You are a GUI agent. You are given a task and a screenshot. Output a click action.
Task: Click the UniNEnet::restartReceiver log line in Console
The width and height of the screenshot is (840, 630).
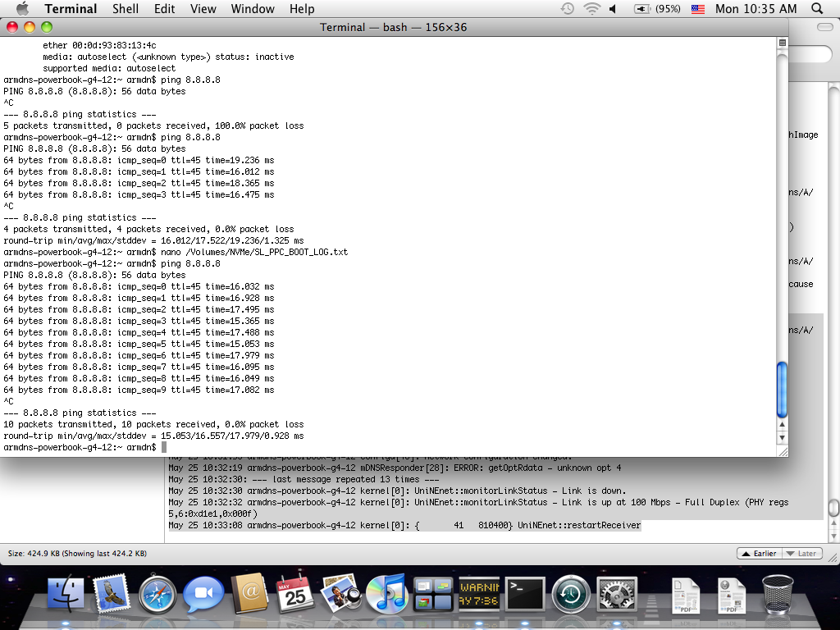click(404, 525)
